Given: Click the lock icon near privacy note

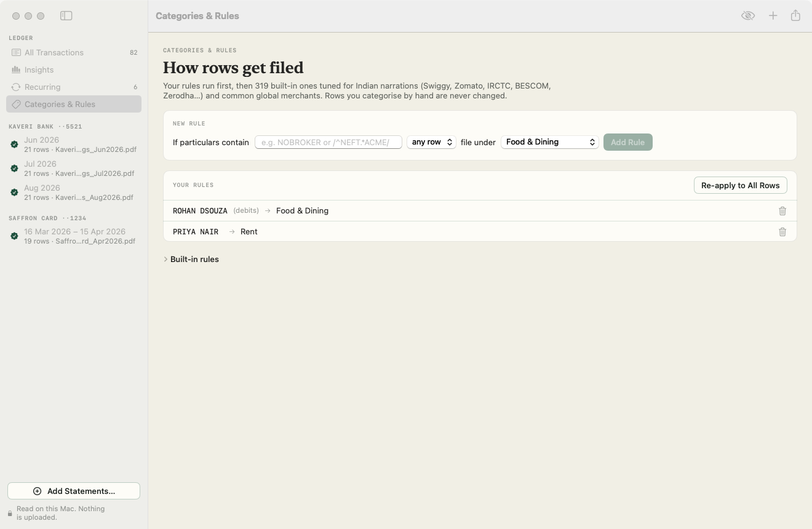Looking at the screenshot, I should pos(10,513).
